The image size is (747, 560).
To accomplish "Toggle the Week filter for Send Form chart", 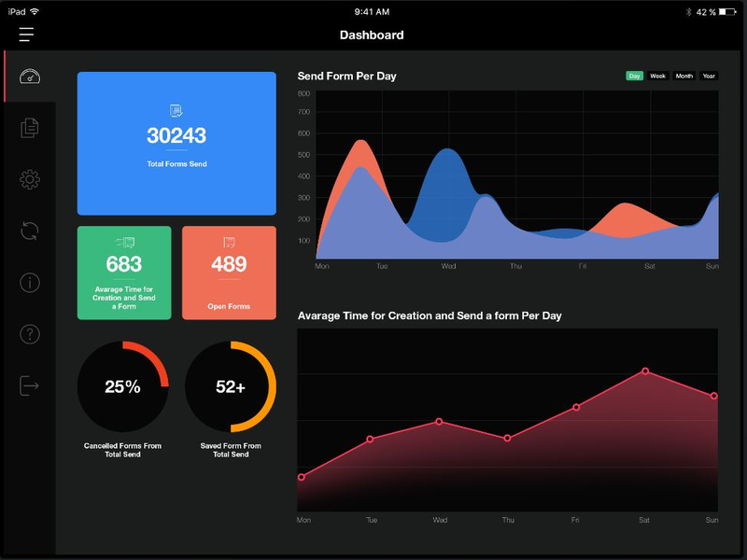I will [658, 76].
